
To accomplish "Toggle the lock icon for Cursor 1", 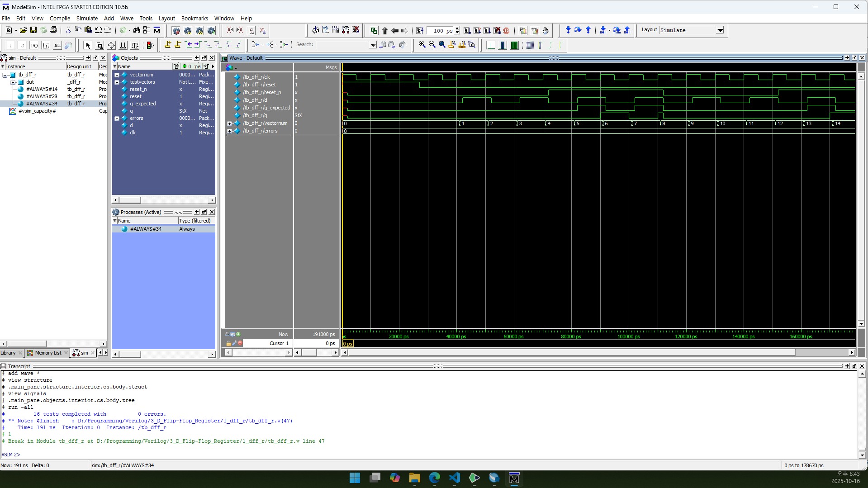I will click(228, 343).
